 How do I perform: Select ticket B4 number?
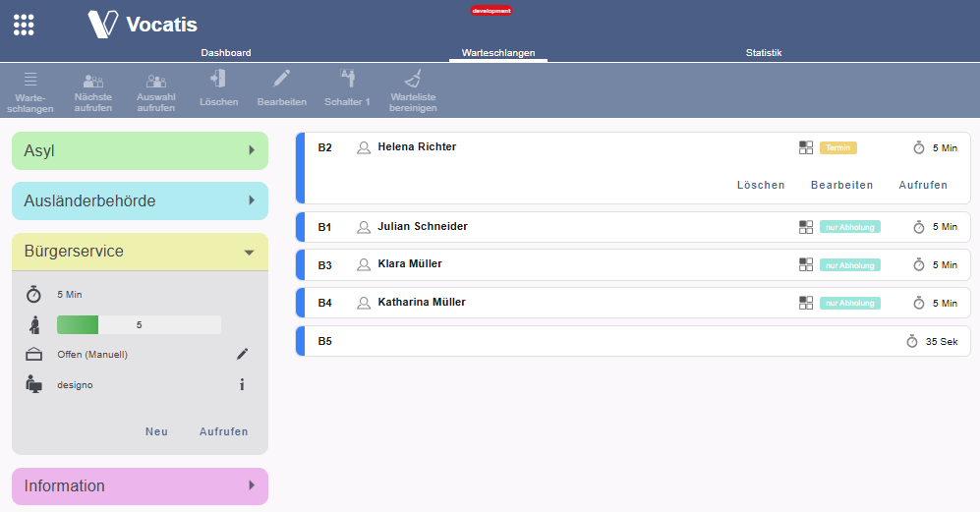[324, 303]
